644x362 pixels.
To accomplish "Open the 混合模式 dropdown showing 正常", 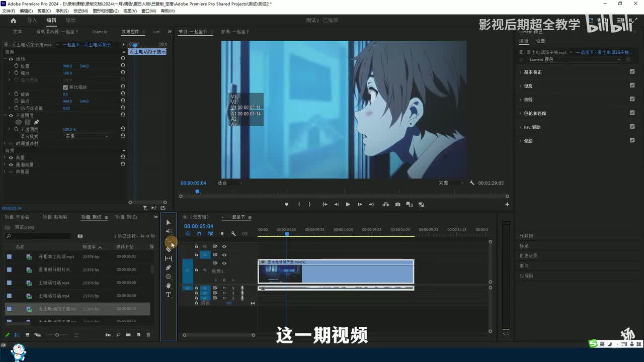I will click(86, 136).
